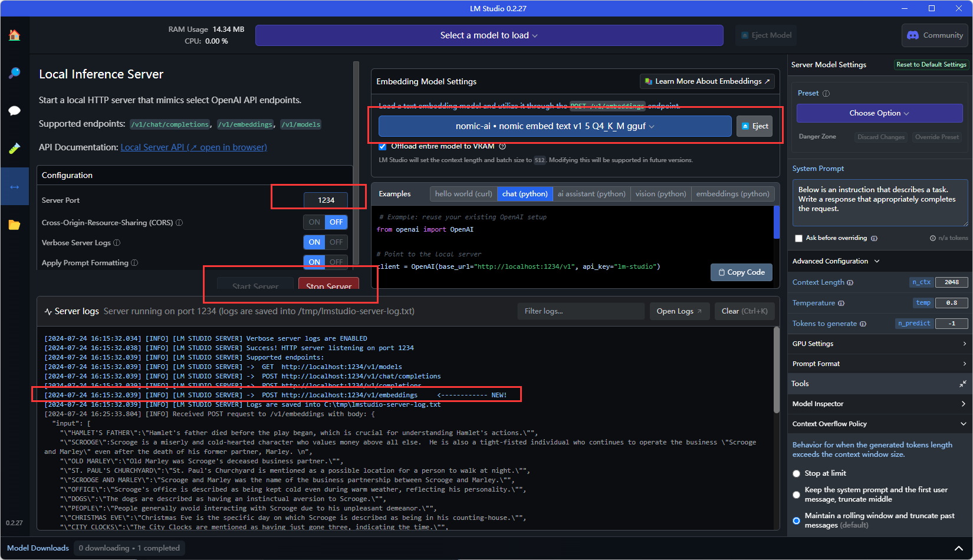Toggle Offload entire model to VRAM checkbox

pyautogui.click(x=382, y=146)
